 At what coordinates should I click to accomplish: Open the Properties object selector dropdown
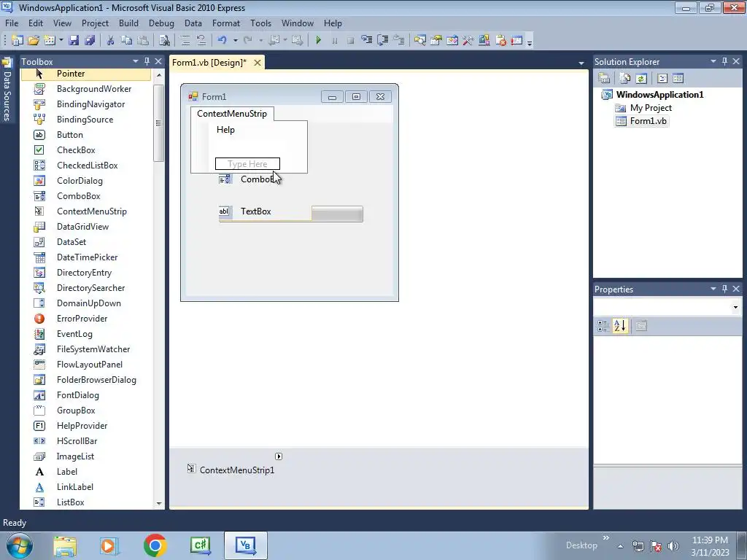point(735,307)
